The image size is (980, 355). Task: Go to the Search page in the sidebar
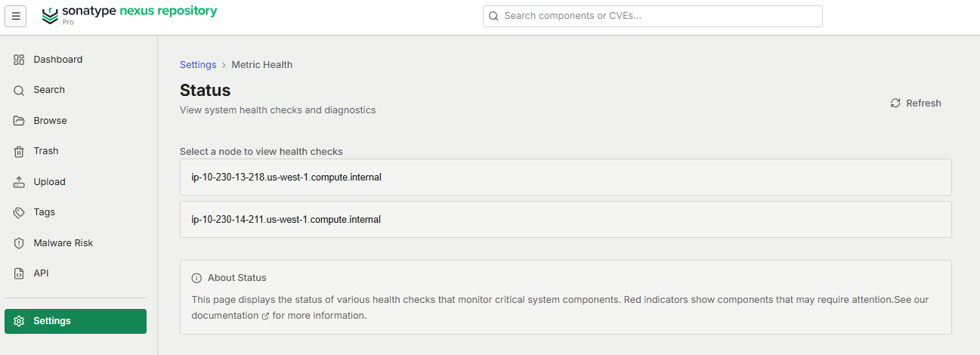pyautogui.click(x=76, y=90)
